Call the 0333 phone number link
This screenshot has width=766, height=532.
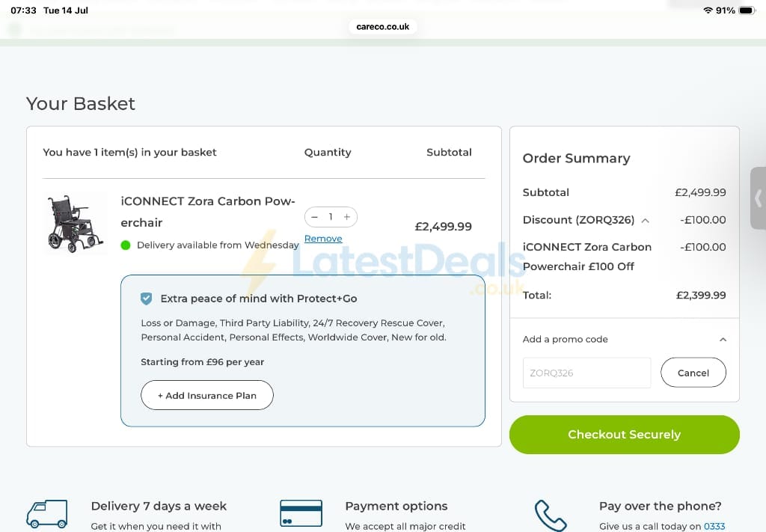click(x=714, y=526)
